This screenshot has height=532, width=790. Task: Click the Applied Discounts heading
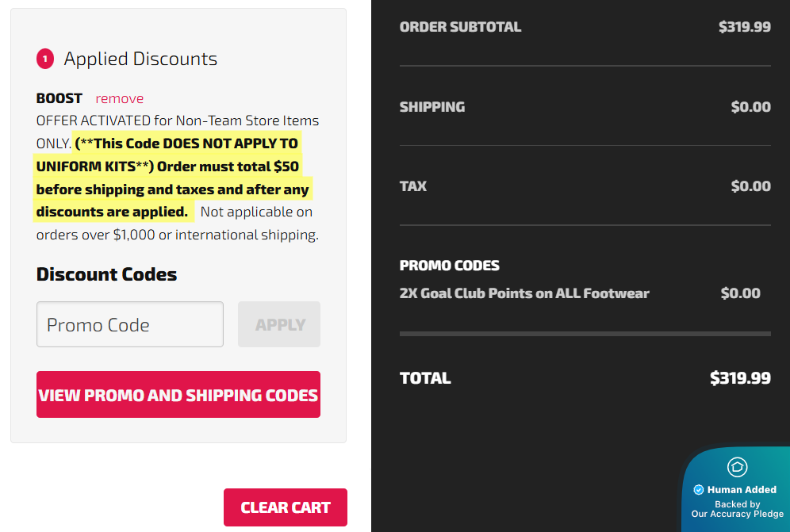pos(140,59)
